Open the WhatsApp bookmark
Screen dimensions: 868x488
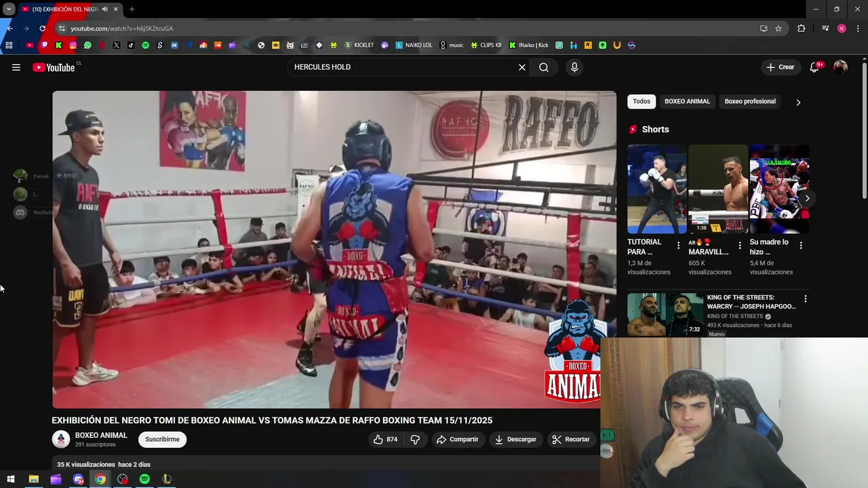87,45
